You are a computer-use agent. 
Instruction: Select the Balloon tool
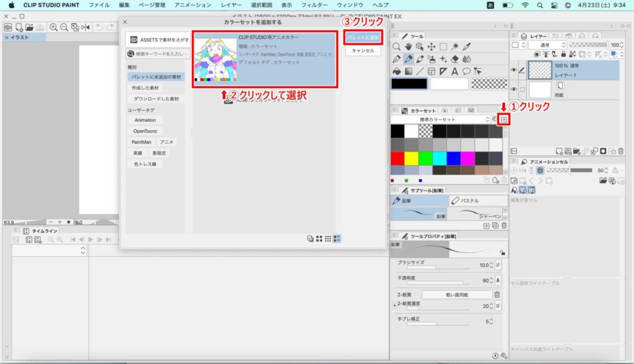click(x=467, y=71)
